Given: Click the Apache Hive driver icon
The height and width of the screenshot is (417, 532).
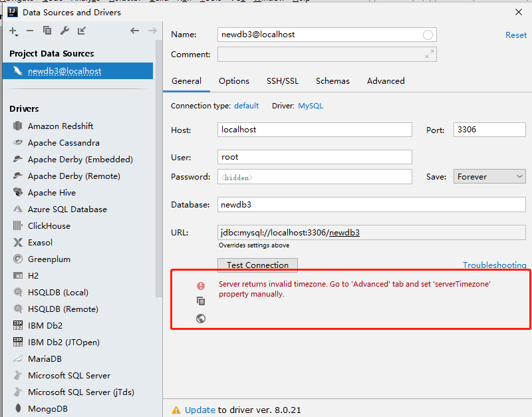Looking at the screenshot, I should click(18, 192).
